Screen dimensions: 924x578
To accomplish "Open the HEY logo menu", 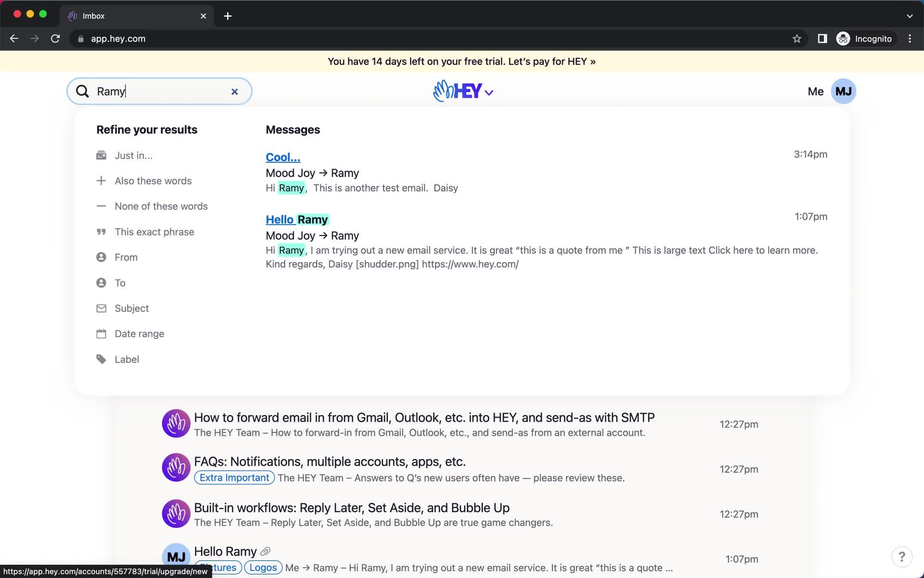I will pos(463,91).
